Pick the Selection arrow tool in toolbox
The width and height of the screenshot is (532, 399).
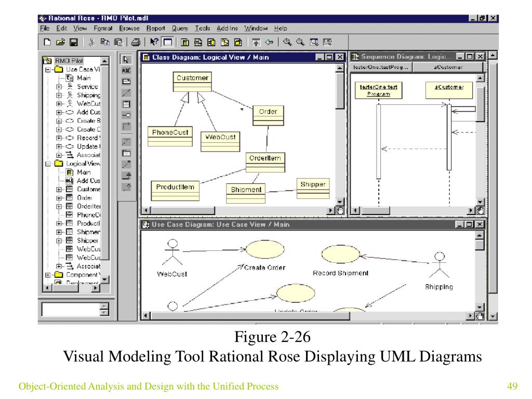tap(126, 59)
